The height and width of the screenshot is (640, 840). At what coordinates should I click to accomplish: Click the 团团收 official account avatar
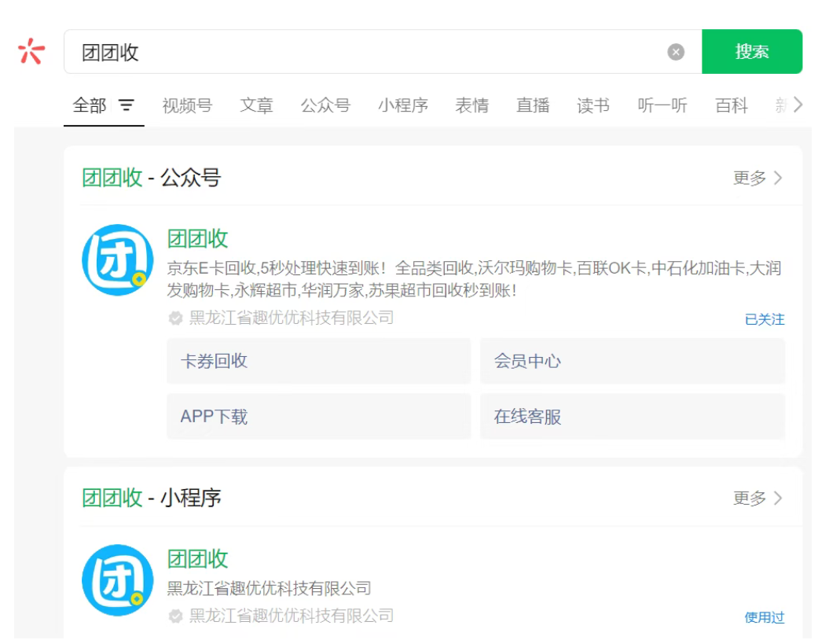tap(118, 259)
